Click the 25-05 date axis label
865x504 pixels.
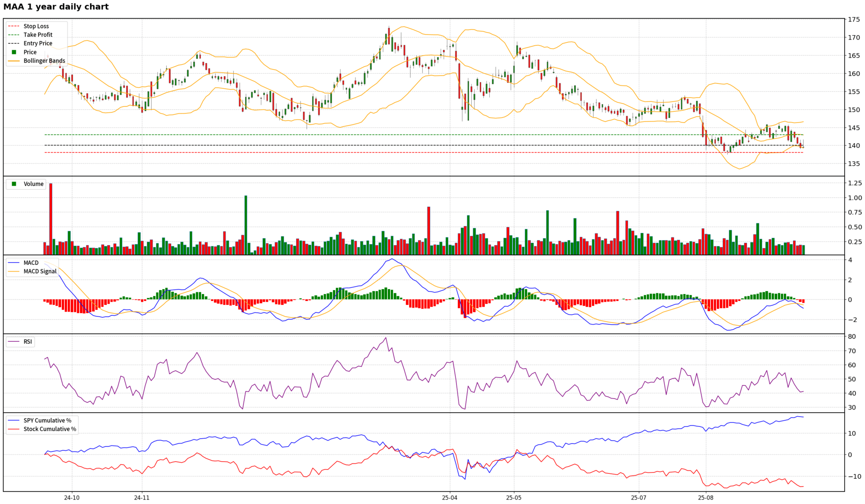(514, 498)
